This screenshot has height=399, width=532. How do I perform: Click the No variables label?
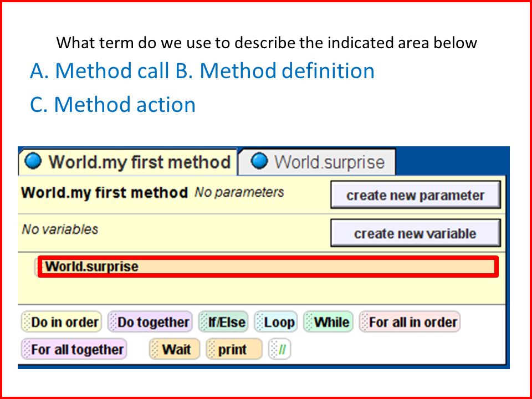pyautogui.click(x=60, y=229)
